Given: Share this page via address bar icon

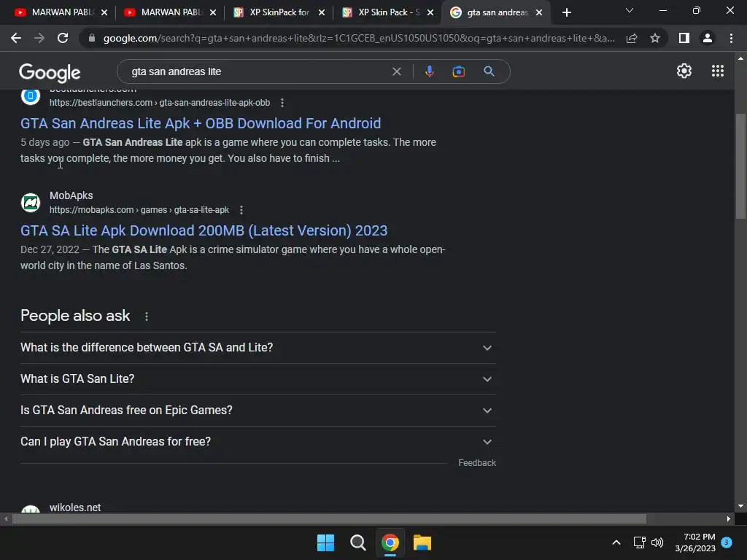Looking at the screenshot, I should [x=632, y=38].
